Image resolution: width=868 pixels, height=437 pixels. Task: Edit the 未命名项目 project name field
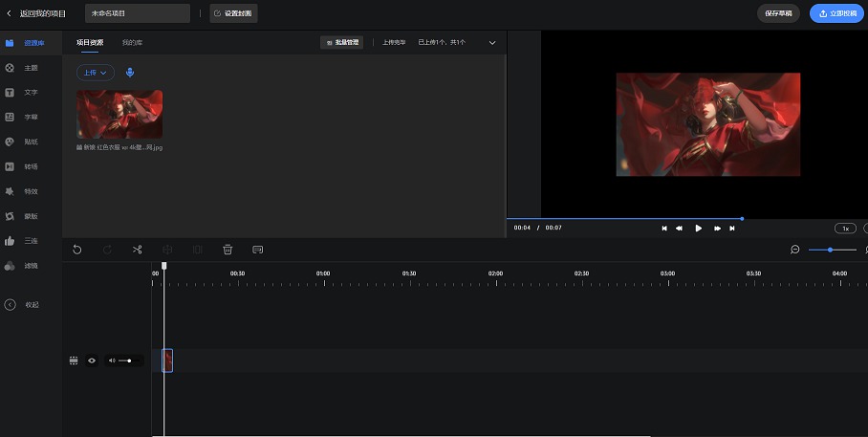click(138, 13)
